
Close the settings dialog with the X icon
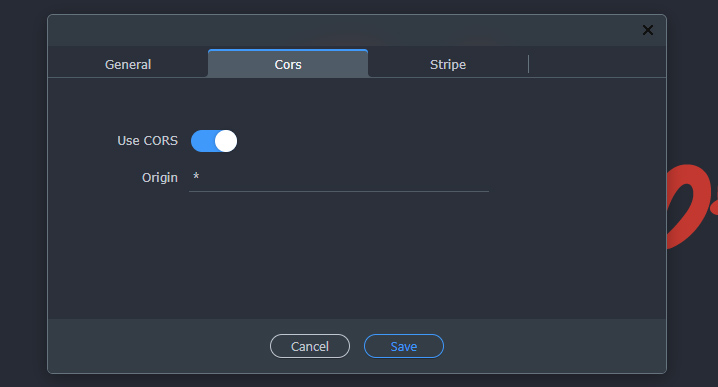point(647,30)
